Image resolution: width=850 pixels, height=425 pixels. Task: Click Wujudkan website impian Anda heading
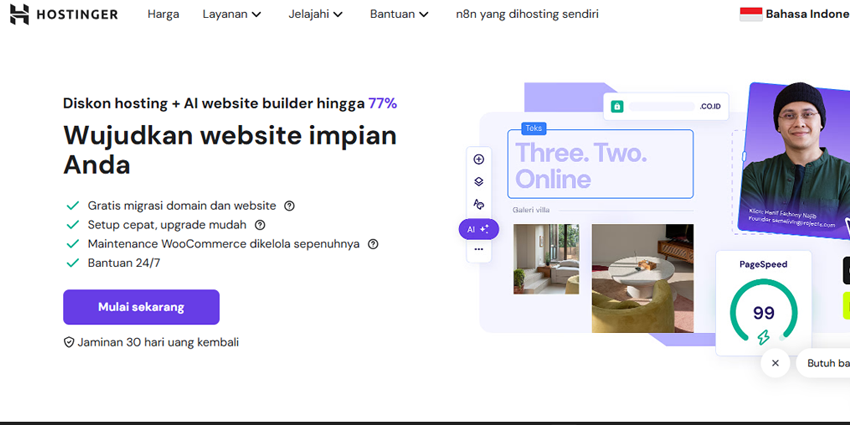click(x=230, y=150)
